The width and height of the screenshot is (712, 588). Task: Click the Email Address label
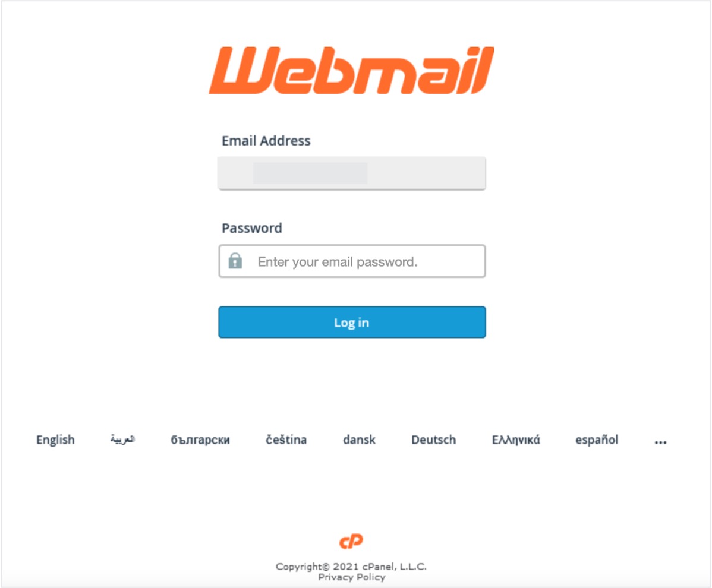tap(266, 141)
